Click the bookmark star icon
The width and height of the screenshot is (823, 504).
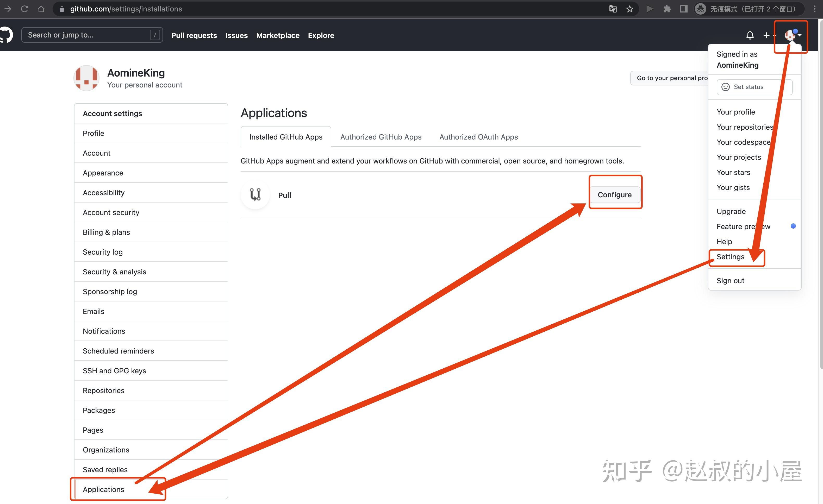pyautogui.click(x=629, y=9)
